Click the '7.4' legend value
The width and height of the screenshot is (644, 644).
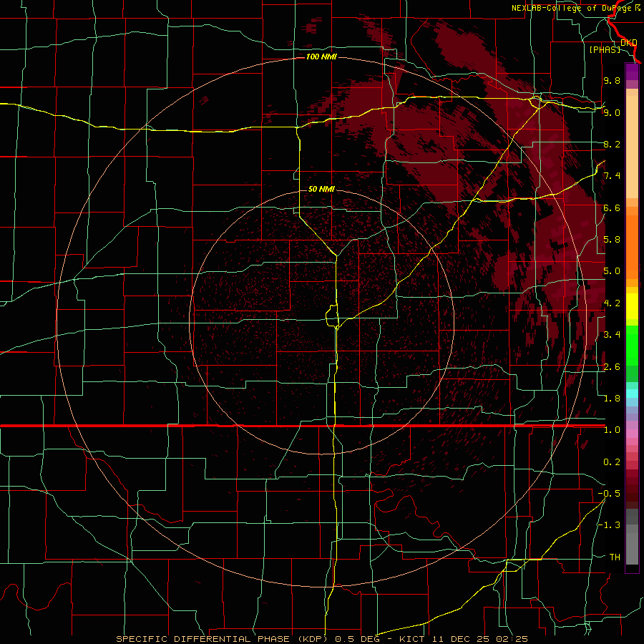612,176
